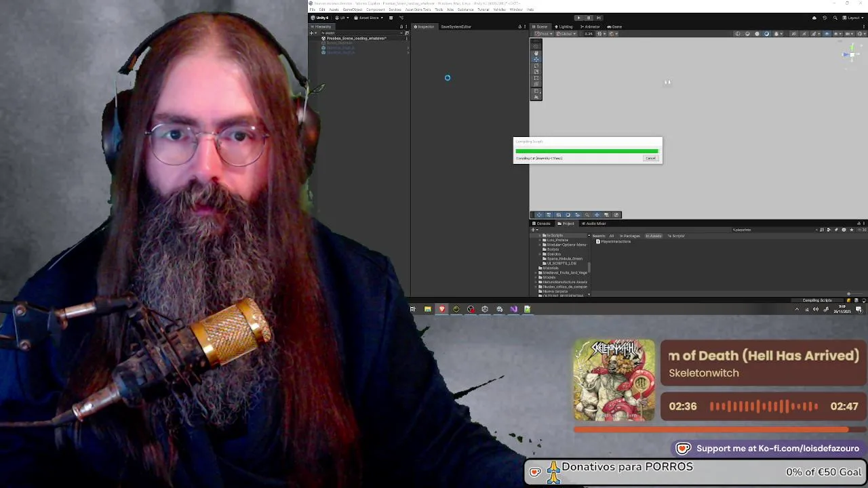The height and width of the screenshot is (488, 868).
Task: Open volume control in system tray
Action: (816, 309)
